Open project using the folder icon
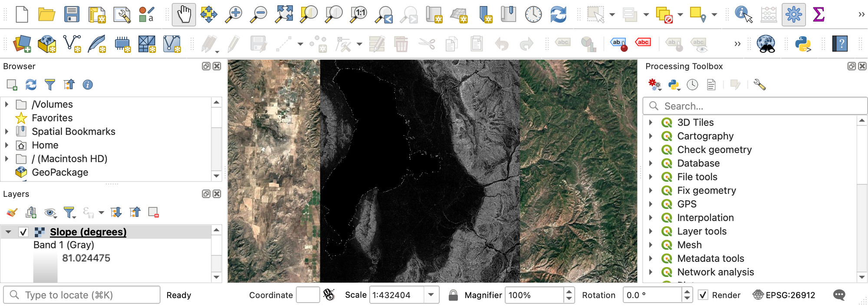The height and width of the screenshot is (306, 868). (x=46, y=14)
